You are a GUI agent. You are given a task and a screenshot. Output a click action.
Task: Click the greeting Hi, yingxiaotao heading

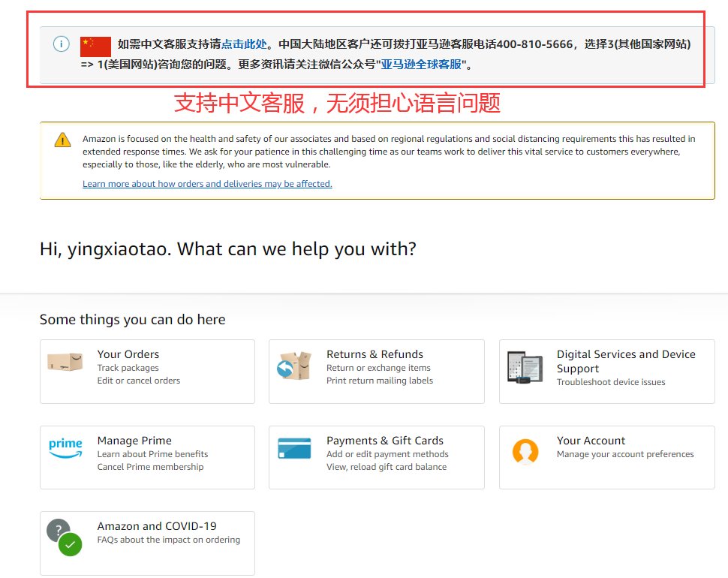[x=228, y=249]
